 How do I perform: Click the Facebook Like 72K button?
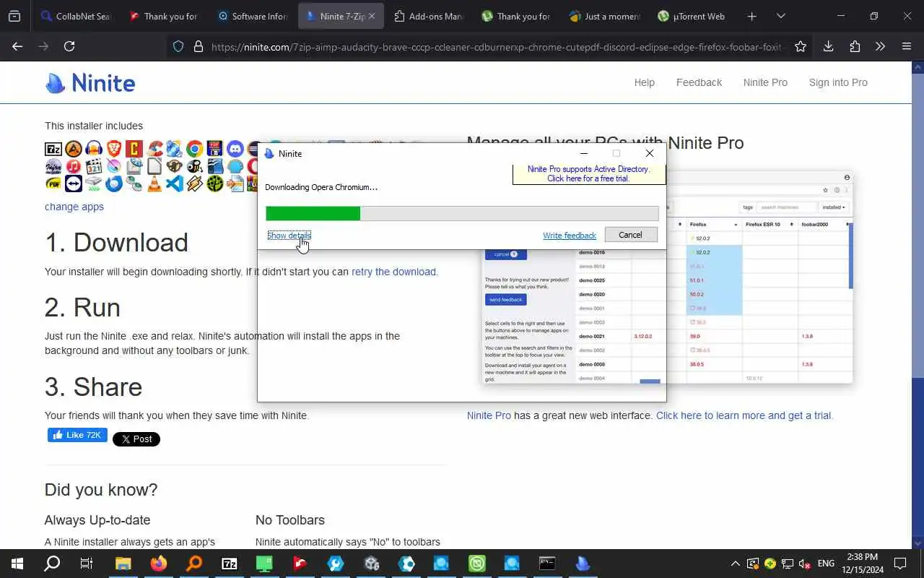(x=77, y=435)
